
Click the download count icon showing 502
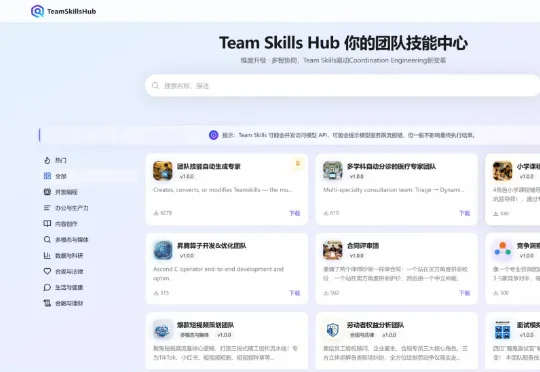pyautogui.click(x=325, y=293)
